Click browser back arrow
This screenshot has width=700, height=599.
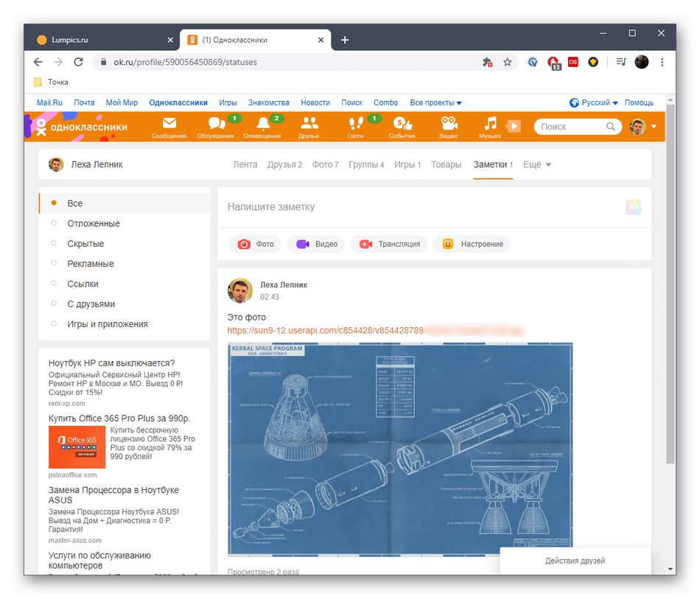(38, 62)
